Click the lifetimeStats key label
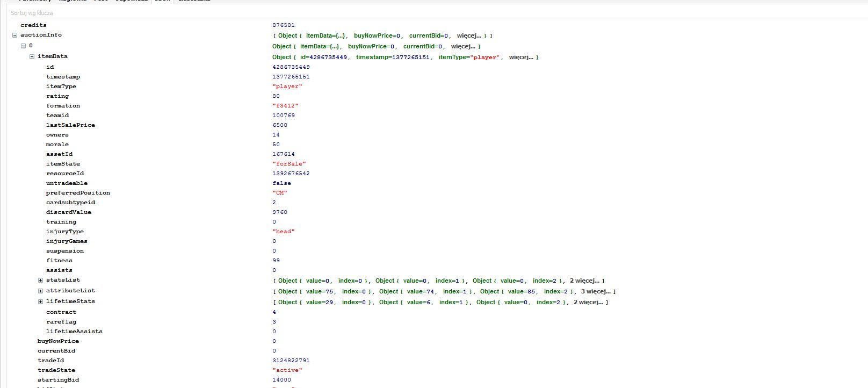The image size is (868, 388). [x=70, y=301]
